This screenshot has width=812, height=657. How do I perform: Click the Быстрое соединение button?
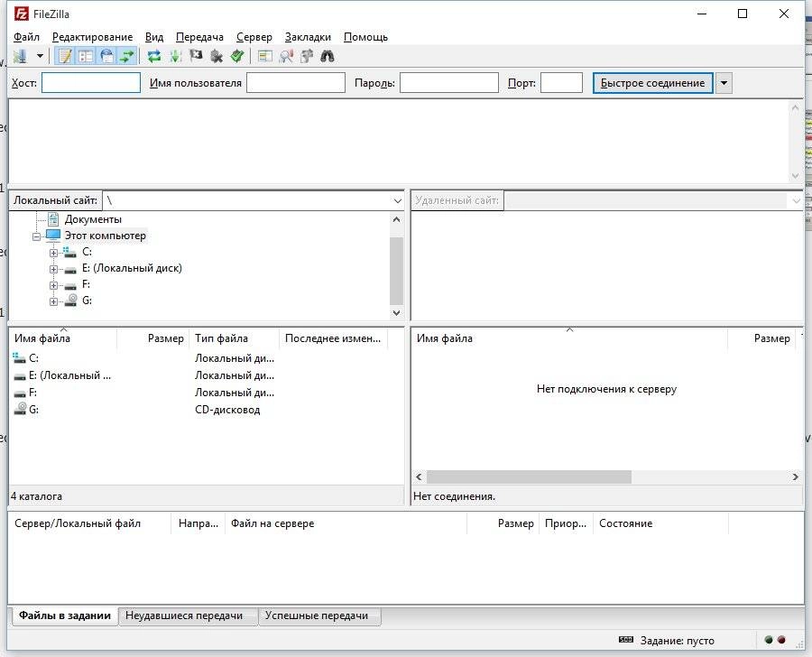(x=652, y=83)
